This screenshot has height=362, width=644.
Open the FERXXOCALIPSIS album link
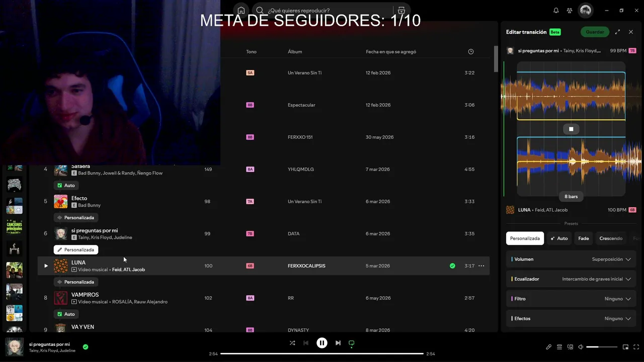point(306,266)
